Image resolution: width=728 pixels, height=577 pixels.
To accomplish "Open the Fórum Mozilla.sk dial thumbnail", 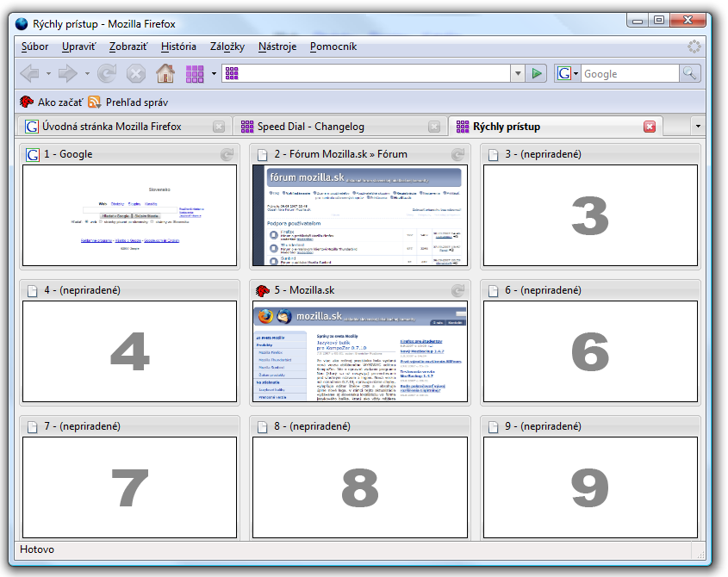I will tap(360, 215).
